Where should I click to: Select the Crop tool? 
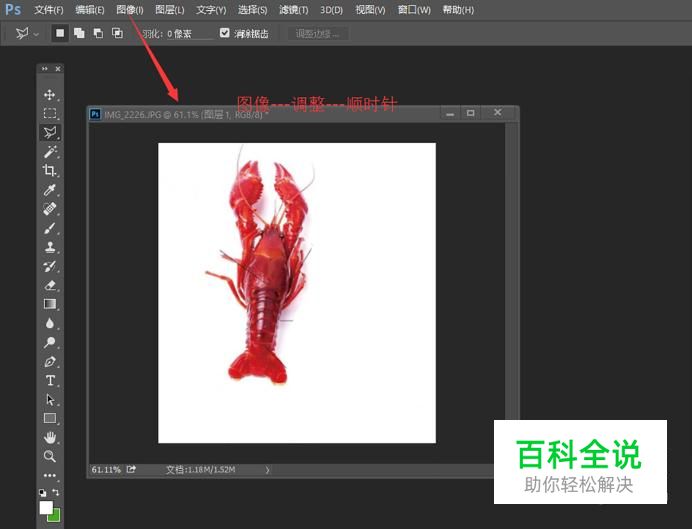[x=50, y=171]
